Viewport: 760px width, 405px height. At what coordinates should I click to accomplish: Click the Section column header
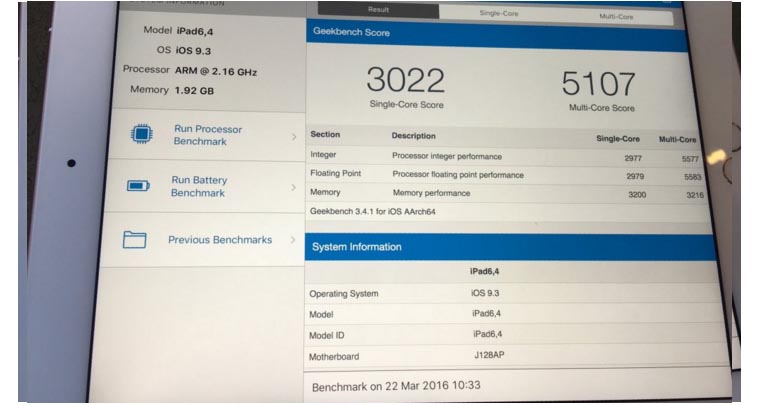(325, 135)
